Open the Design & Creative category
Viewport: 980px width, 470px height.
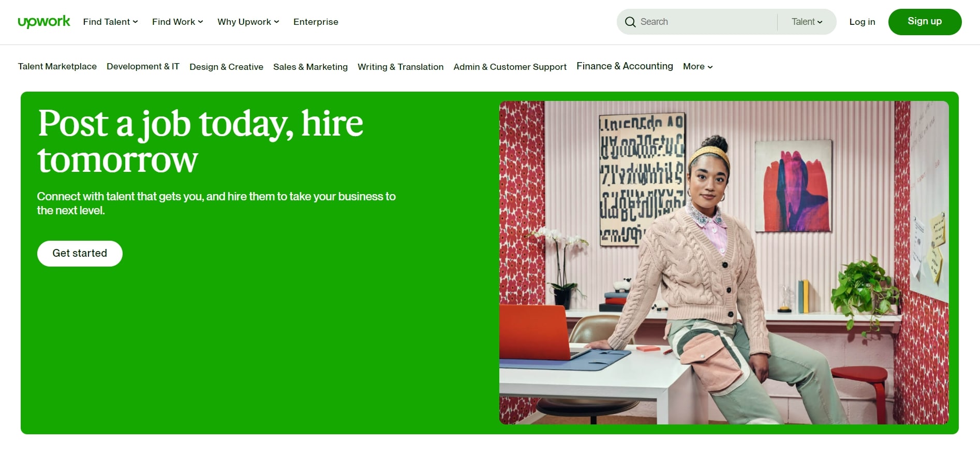coord(226,67)
